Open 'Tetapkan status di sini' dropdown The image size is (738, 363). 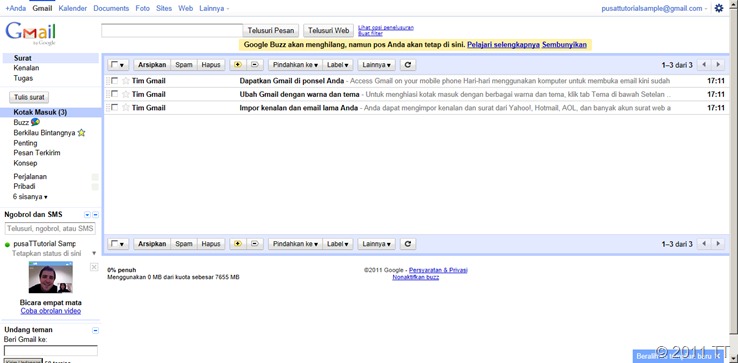click(94, 253)
